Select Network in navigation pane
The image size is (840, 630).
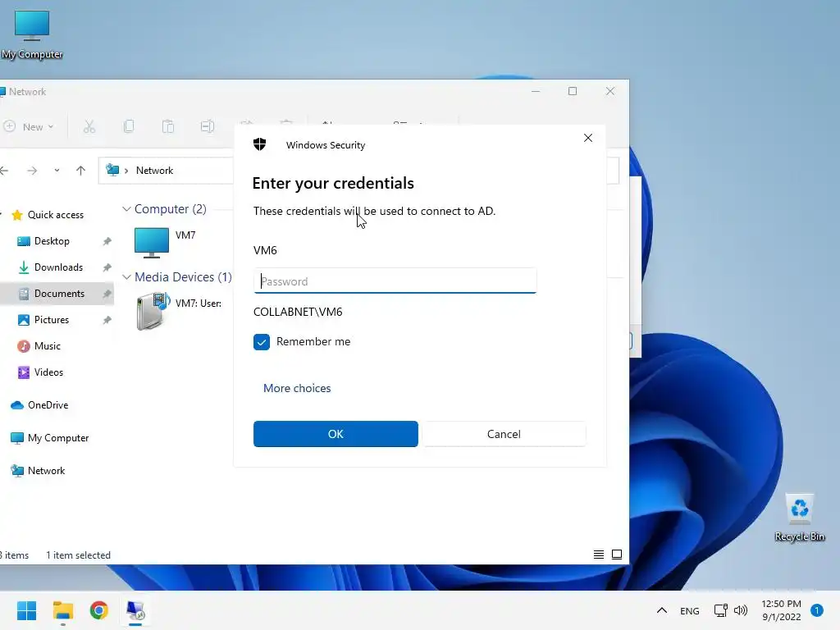point(46,470)
